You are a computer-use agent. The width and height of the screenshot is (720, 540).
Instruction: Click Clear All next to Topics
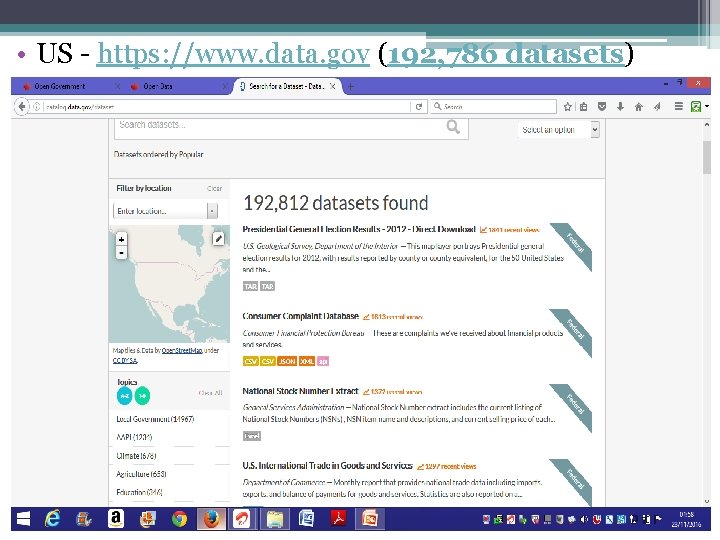(210, 393)
